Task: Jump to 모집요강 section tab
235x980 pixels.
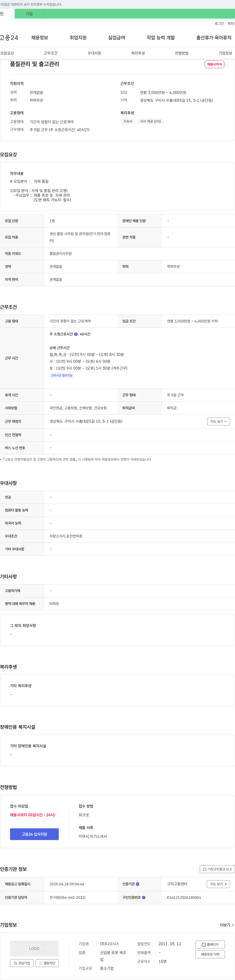Action: (7, 53)
